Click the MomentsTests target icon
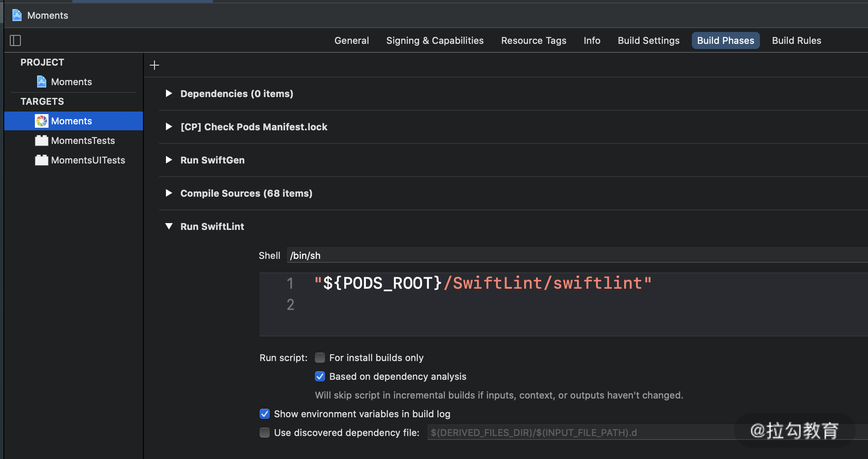 pos(42,141)
